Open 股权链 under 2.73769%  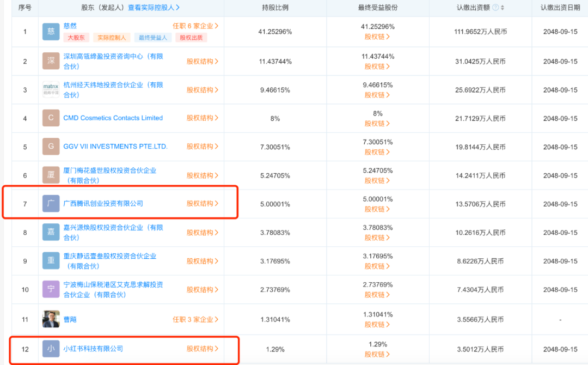pyautogui.click(x=377, y=295)
